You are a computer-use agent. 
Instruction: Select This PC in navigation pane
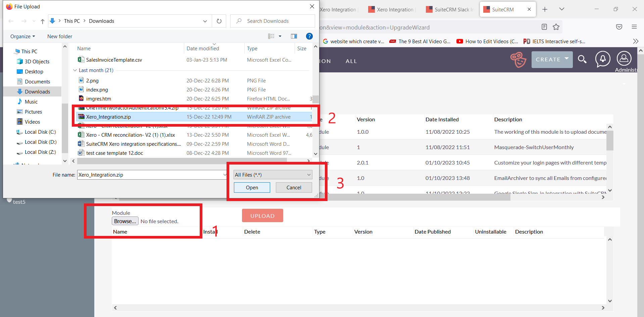coord(29,52)
